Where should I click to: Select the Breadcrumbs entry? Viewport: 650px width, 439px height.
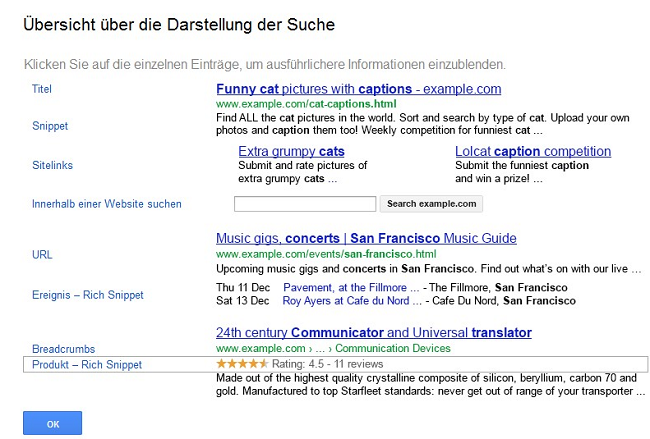tap(63, 349)
